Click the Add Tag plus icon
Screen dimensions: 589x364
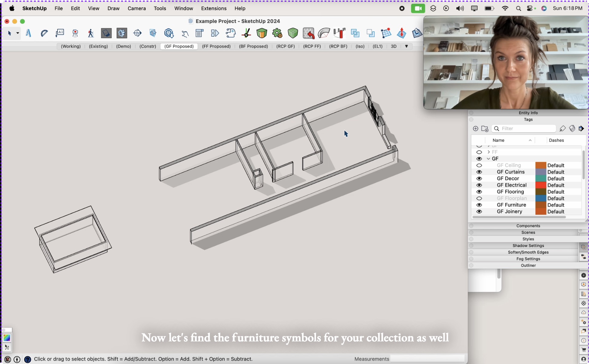point(475,128)
